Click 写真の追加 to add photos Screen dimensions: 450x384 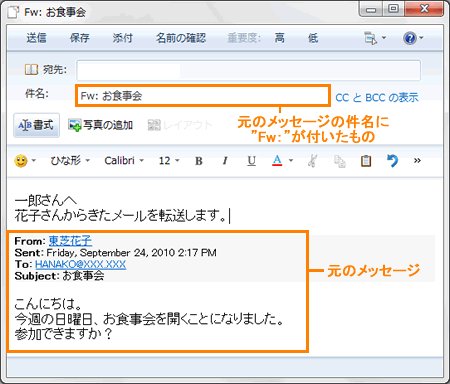click(100, 125)
